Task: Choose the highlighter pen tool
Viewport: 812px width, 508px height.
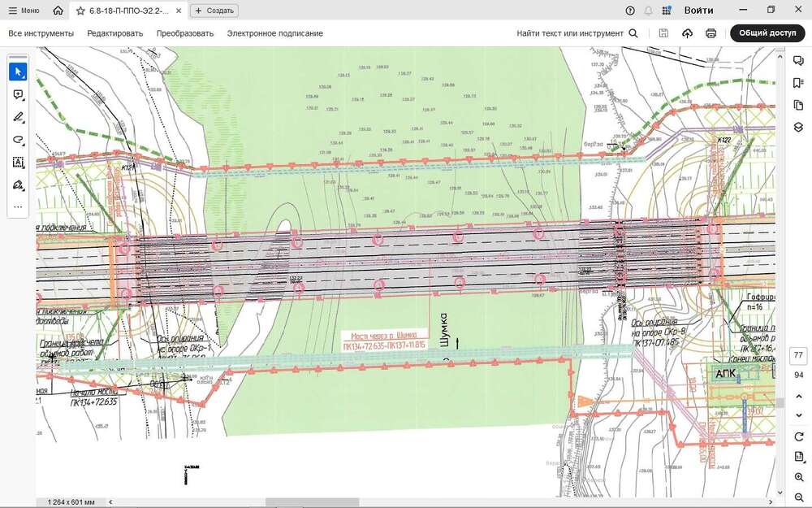Action: pyautogui.click(x=18, y=117)
